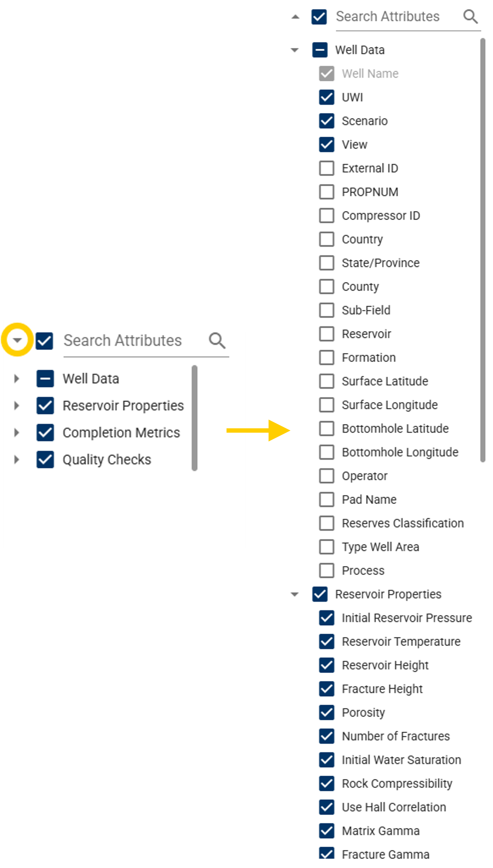Uncheck the Porosity checkbox

326,712
